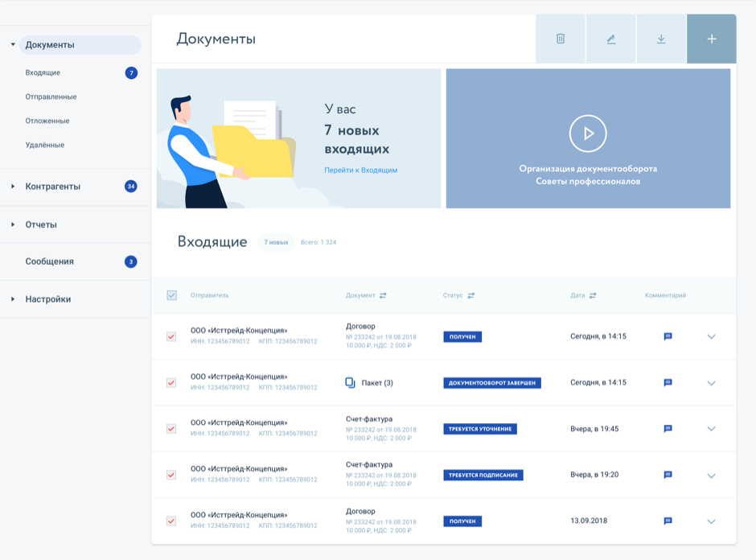
Task: Click the plus add document button
Action: (x=712, y=39)
